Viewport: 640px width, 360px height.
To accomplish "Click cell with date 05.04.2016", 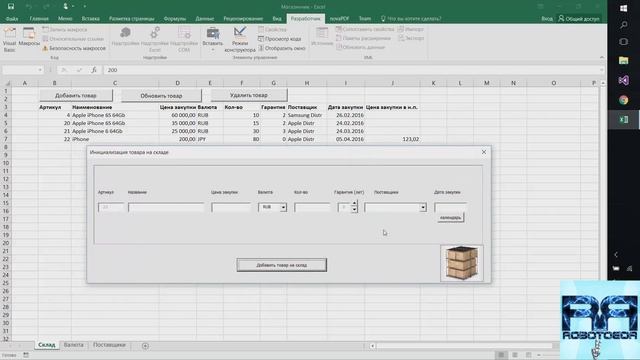I will tap(346, 139).
